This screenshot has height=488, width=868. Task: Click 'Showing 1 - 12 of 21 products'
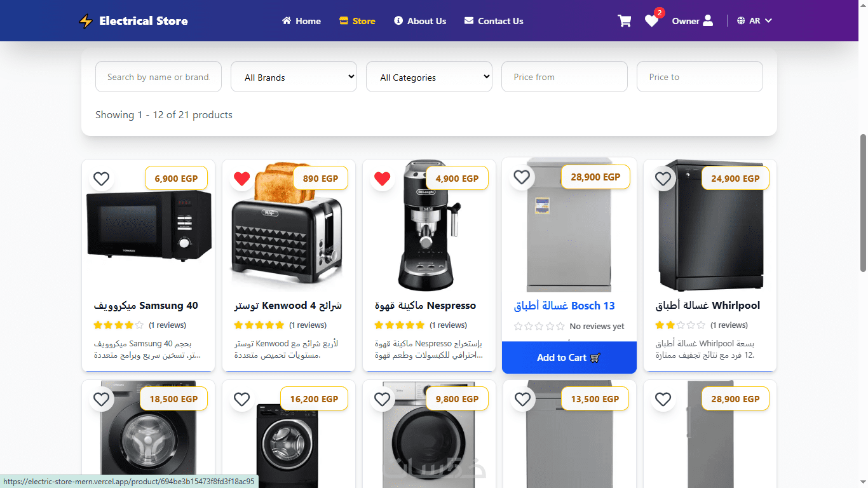click(x=164, y=115)
